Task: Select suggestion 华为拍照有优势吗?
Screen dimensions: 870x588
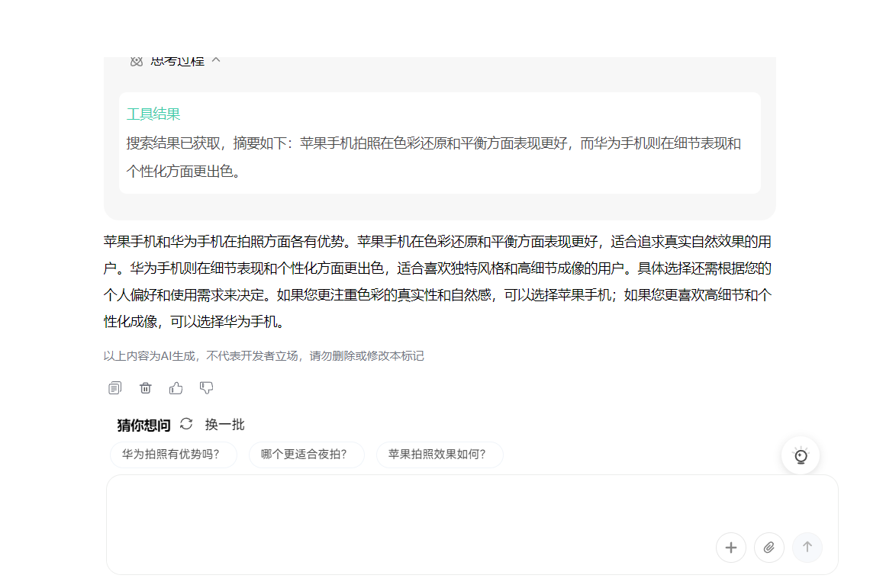Action: point(174,455)
